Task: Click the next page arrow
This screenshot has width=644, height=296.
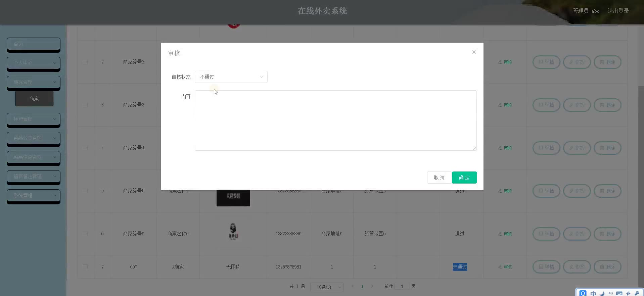Action: pyautogui.click(x=372, y=286)
